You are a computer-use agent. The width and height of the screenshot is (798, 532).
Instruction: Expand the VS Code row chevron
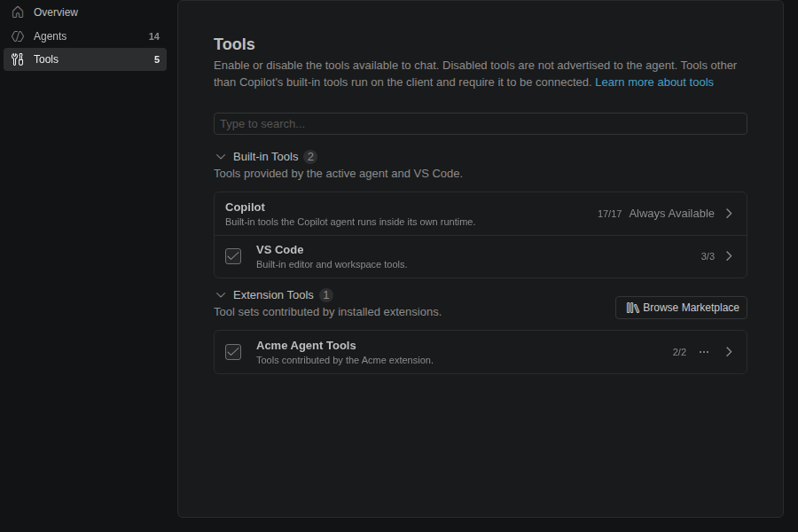tap(729, 256)
